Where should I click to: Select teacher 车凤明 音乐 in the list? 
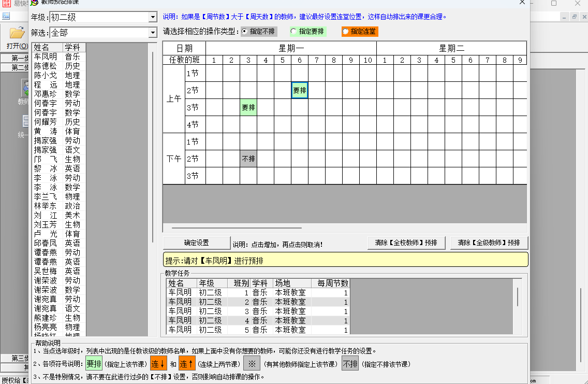pos(59,56)
